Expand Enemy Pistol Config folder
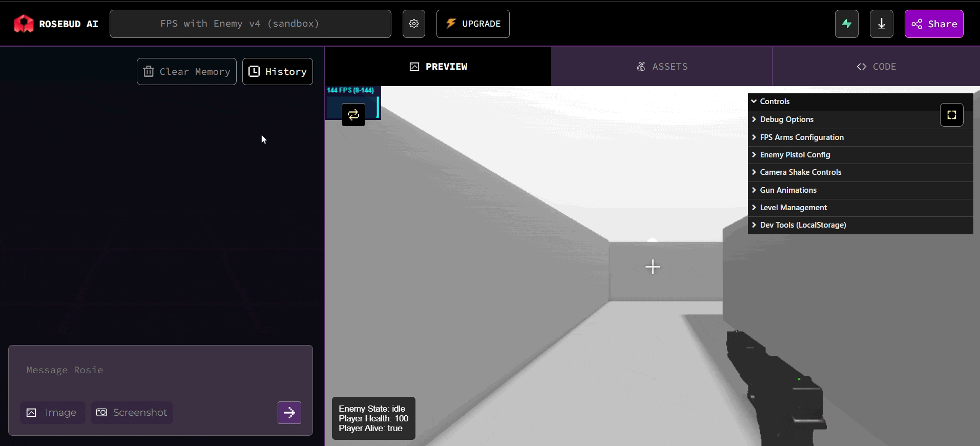Image resolution: width=980 pixels, height=446 pixels. [x=861, y=155]
